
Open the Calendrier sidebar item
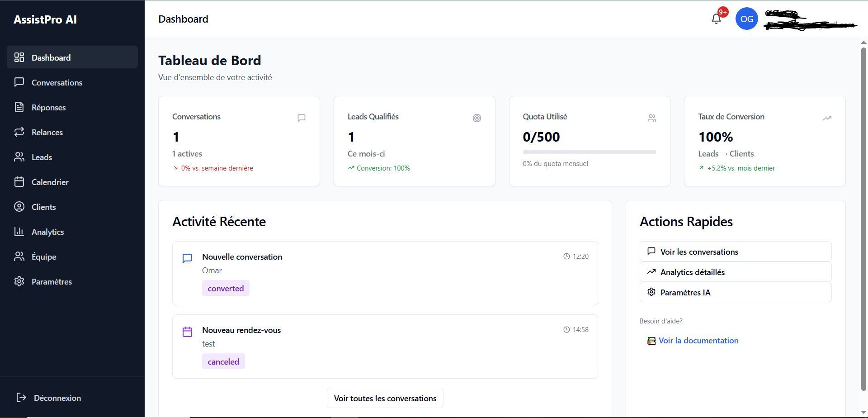[x=50, y=182]
